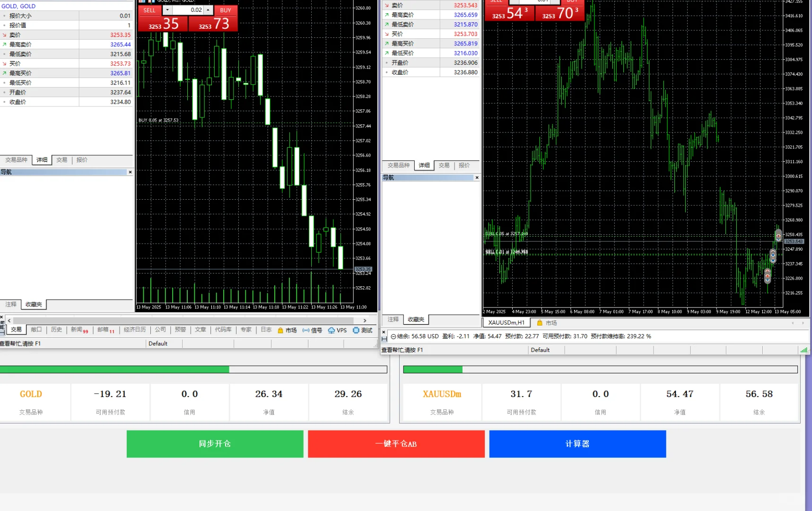Click the 卖价 3253.35 row in left panel
The height and width of the screenshot is (511, 812).
(x=67, y=35)
